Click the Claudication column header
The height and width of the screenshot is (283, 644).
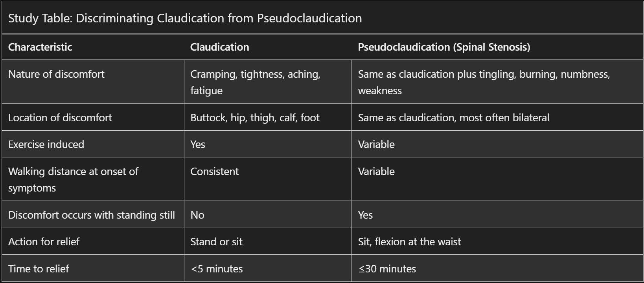(219, 47)
